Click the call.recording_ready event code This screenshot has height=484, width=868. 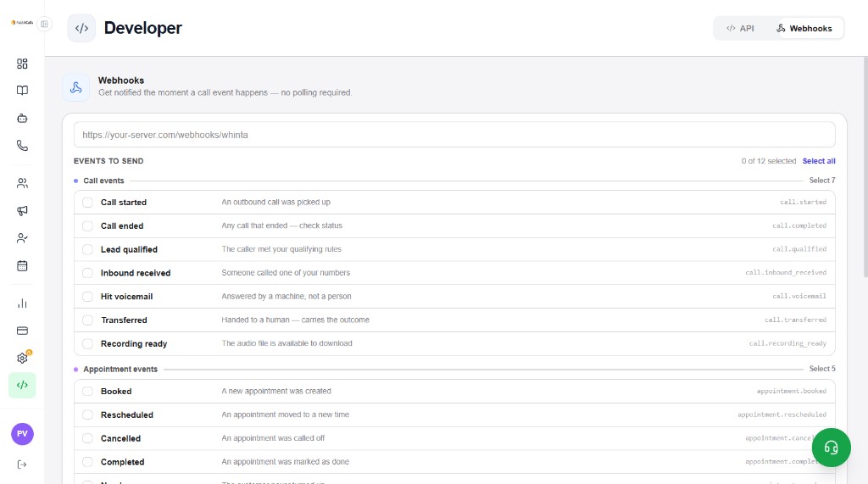click(x=787, y=343)
